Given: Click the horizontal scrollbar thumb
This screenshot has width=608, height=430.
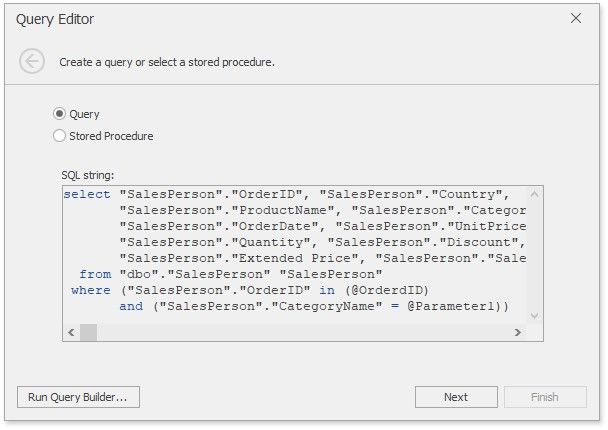Looking at the screenshot, I should coord(88,332).
